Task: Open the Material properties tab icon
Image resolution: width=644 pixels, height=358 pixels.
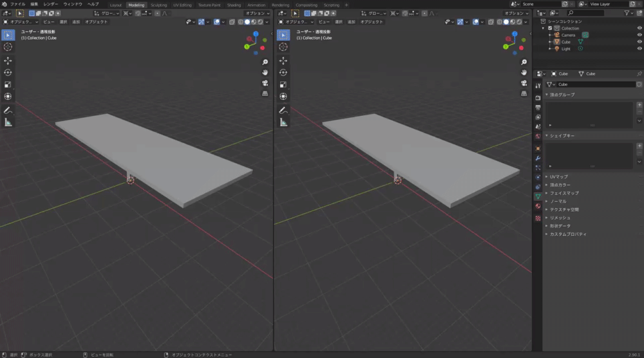Action: coord(538,206)
